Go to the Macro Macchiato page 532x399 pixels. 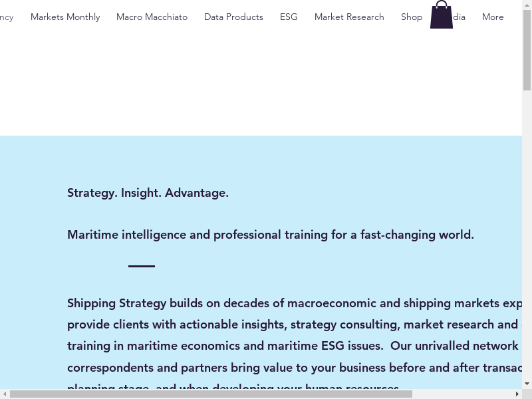[152, 17]
